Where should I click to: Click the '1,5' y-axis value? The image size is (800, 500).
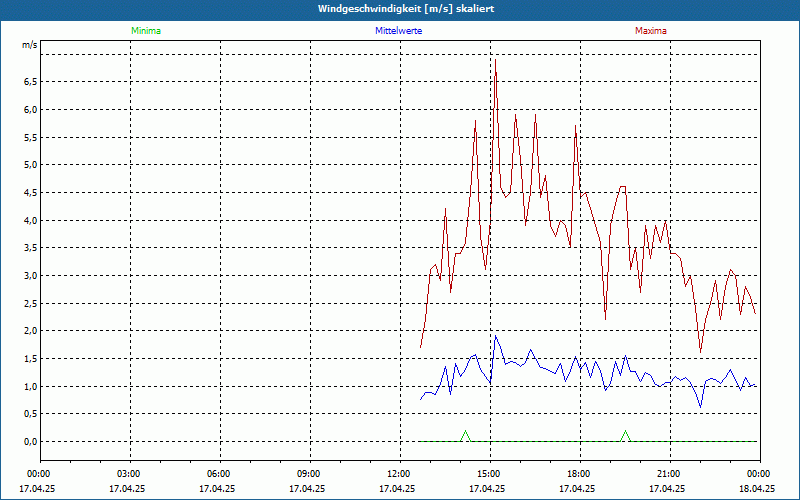[30, 359]
